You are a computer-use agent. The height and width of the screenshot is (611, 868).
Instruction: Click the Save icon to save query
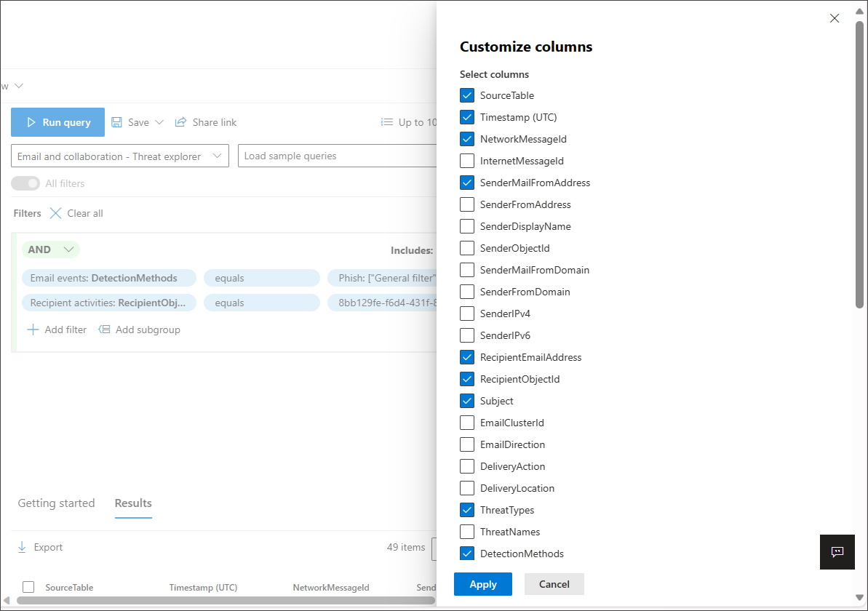coord(117,121)
